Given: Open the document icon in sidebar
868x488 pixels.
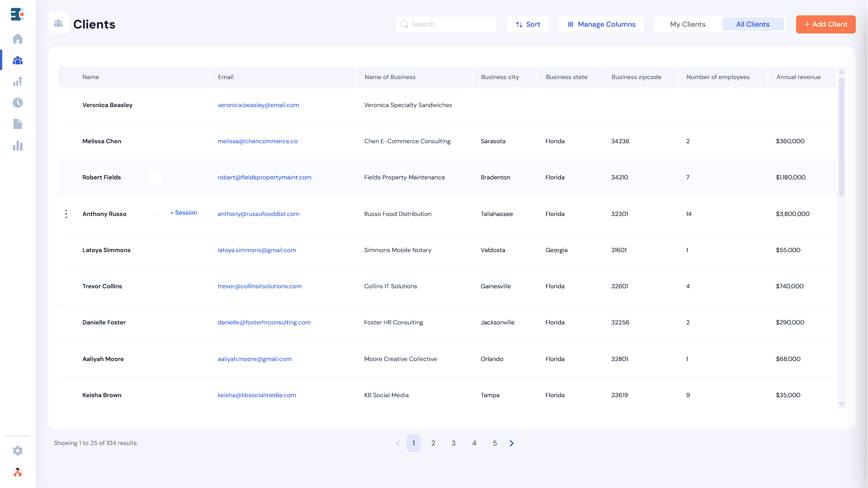Looking at the screenshot, I should click(18, 124).
